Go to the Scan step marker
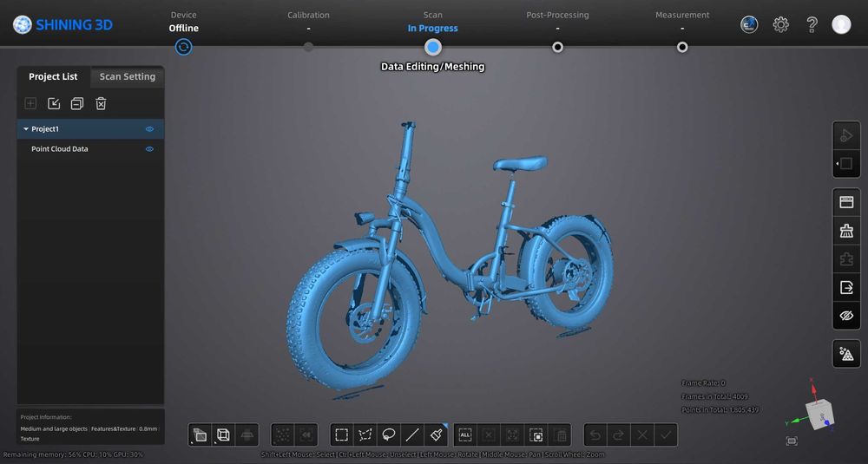The height and width of the screenshot is (464, 868). click(x=433, y=47)
